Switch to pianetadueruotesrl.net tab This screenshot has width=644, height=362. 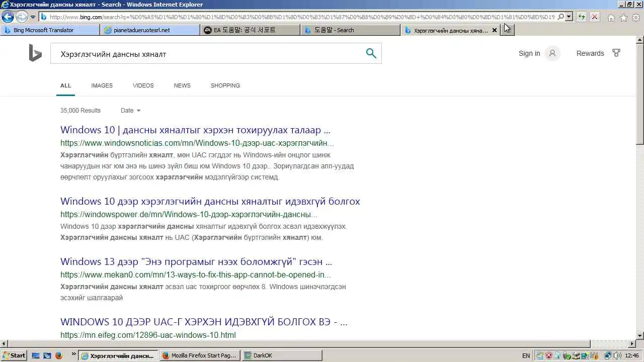(x=150, y=30)
